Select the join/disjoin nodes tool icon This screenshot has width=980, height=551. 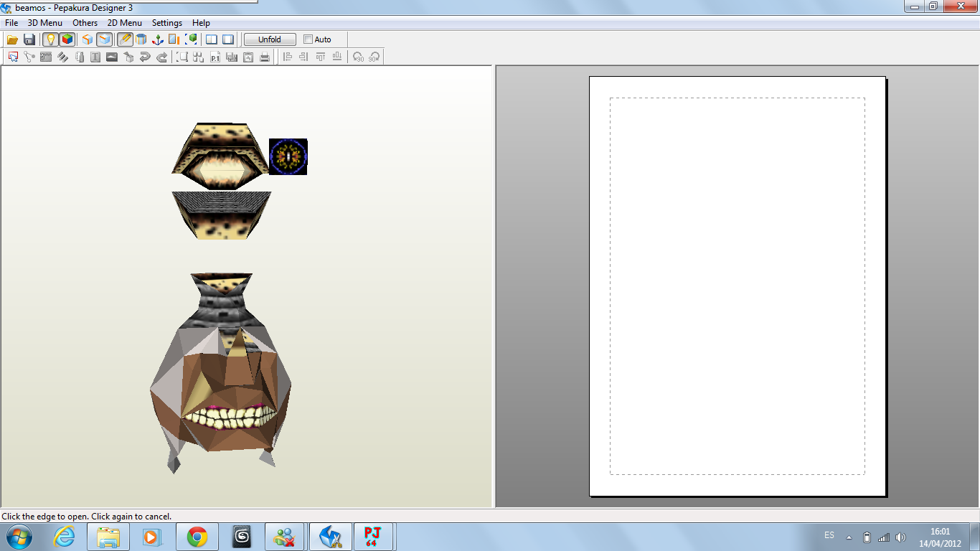pos(29,57)
